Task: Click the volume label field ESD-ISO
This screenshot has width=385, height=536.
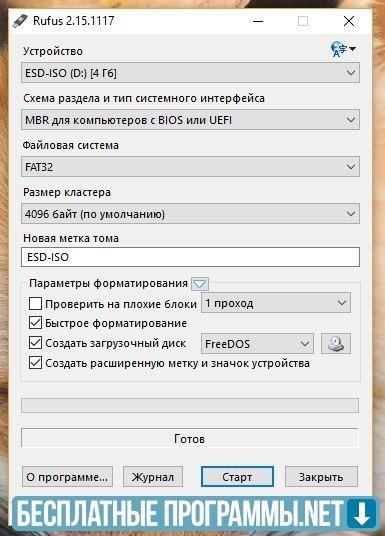Action: click(190, 257)
